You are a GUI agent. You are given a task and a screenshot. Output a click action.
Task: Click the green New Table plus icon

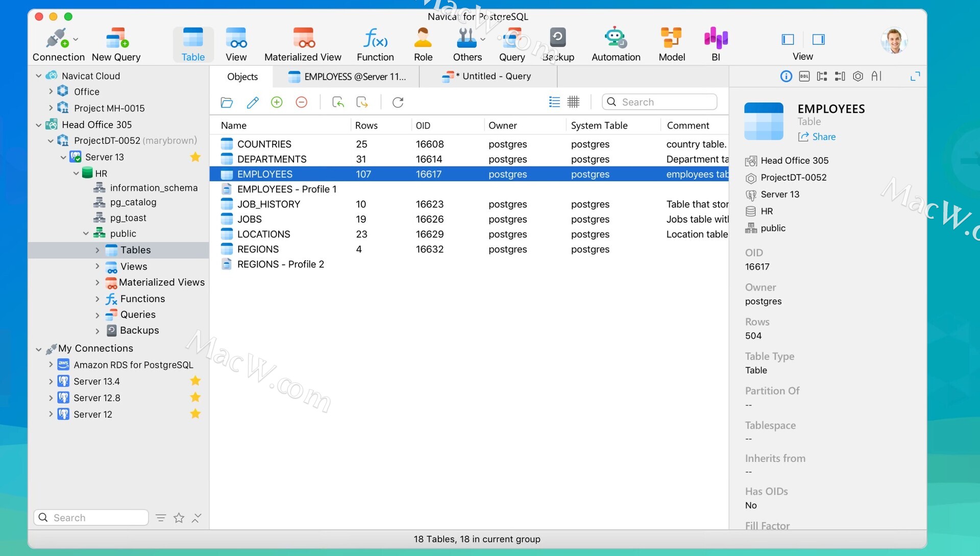point(277,102)
